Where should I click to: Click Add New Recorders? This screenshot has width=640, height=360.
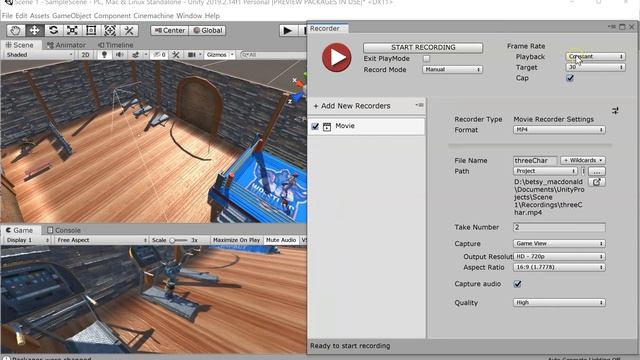pyautogui.click(x=352, y=106)
